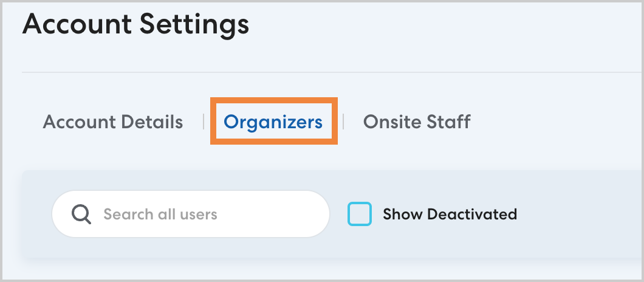The image size is (644, 282).
Task: Click the 'Search all users' placeholder text
Action: coord(160,214)
